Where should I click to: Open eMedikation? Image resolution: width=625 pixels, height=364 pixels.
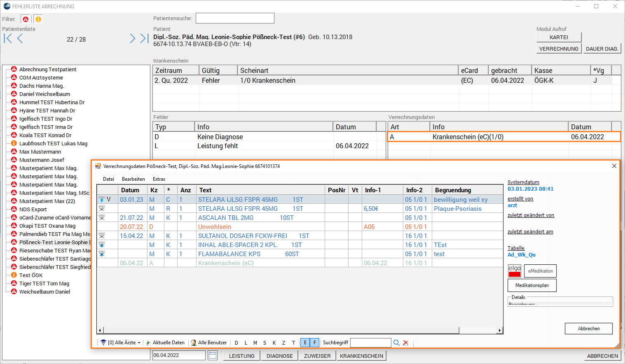coord(540,271)
